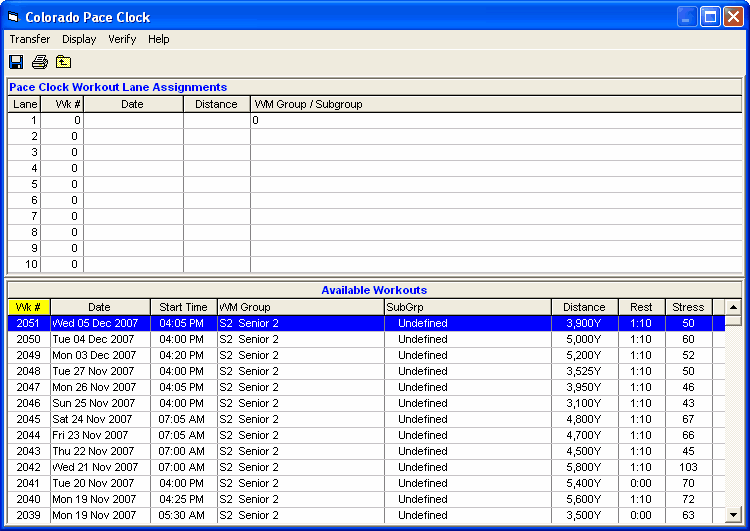Click the Stress column header
Viewport: 750px width, 531px height.
[688, 307]
